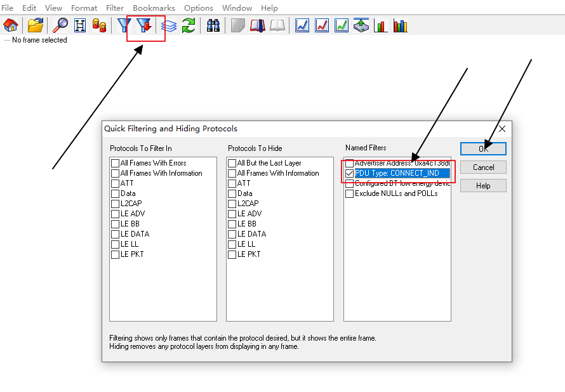Screen dimensions: 565x392
Task: Open the Quick Filtering funnel icon
Action: [144, 25]
